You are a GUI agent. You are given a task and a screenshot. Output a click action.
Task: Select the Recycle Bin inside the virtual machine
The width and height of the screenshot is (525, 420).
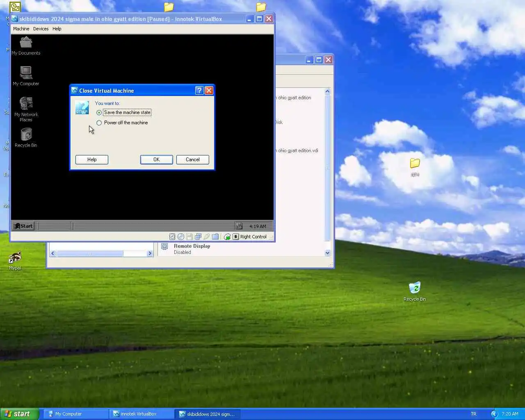(x=26, y=137)
